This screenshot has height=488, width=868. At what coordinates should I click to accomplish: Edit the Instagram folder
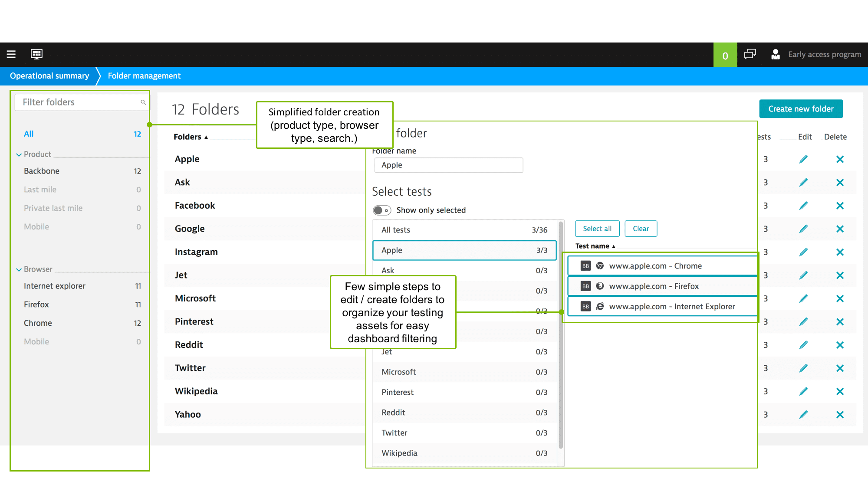point(803,252)
